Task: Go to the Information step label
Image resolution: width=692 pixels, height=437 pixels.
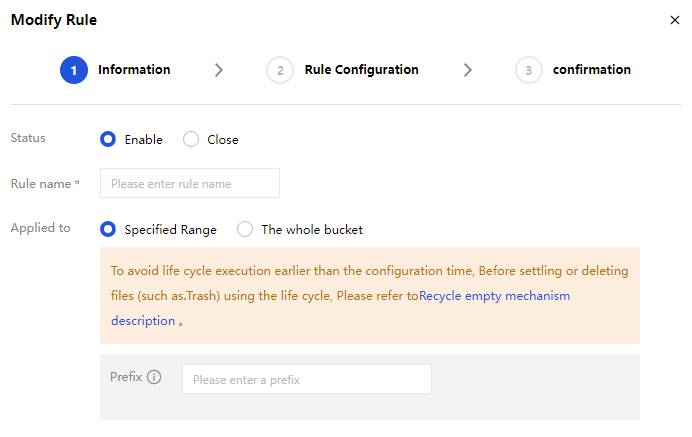Action: tap(134, 70)
